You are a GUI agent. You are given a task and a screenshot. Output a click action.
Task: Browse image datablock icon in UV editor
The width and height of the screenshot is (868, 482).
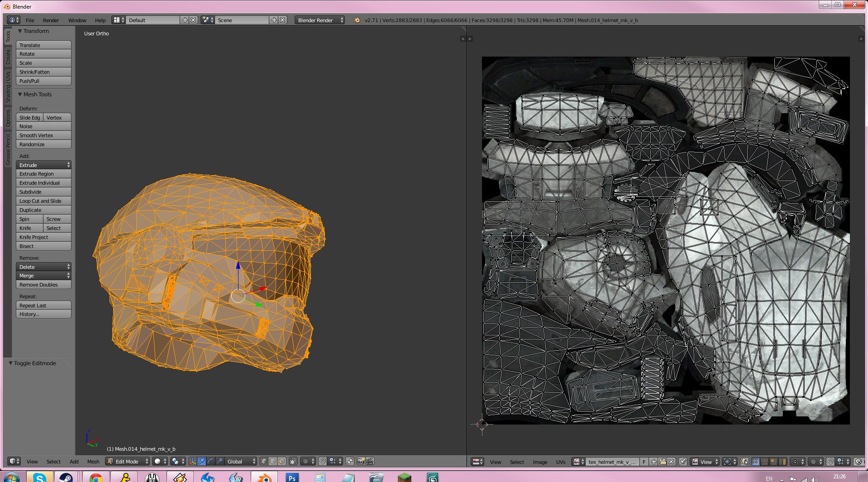tap(578, 462)
